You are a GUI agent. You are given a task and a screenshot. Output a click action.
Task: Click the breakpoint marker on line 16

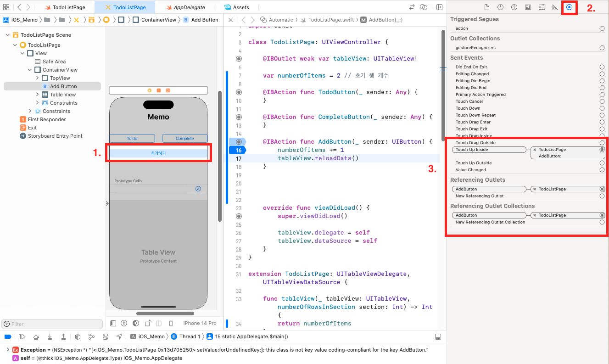(238, 150)
